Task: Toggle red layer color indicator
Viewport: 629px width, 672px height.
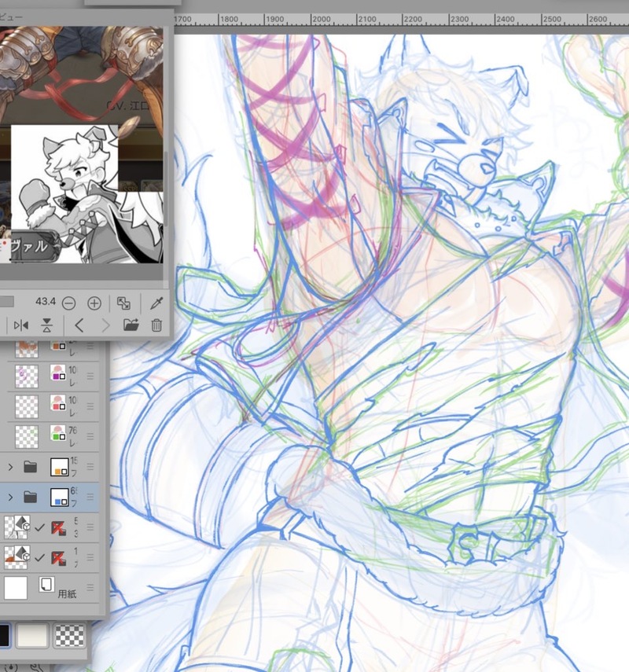Action: click(x=58, y=402)
